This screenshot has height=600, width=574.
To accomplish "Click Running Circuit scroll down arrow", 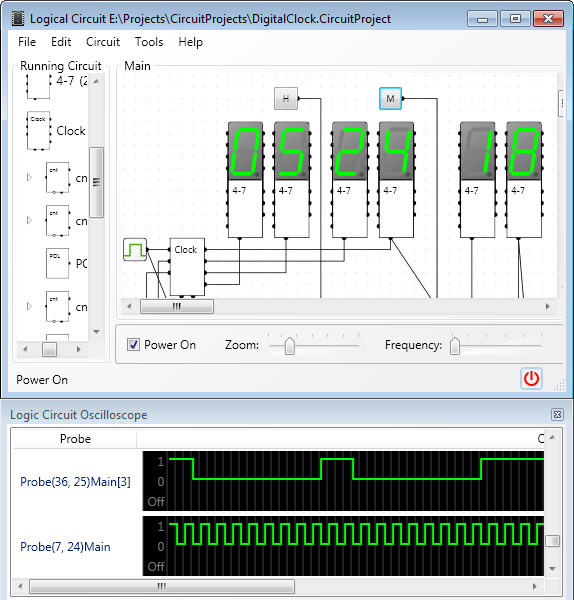I will pyautogui.click(x=96, y=332).
